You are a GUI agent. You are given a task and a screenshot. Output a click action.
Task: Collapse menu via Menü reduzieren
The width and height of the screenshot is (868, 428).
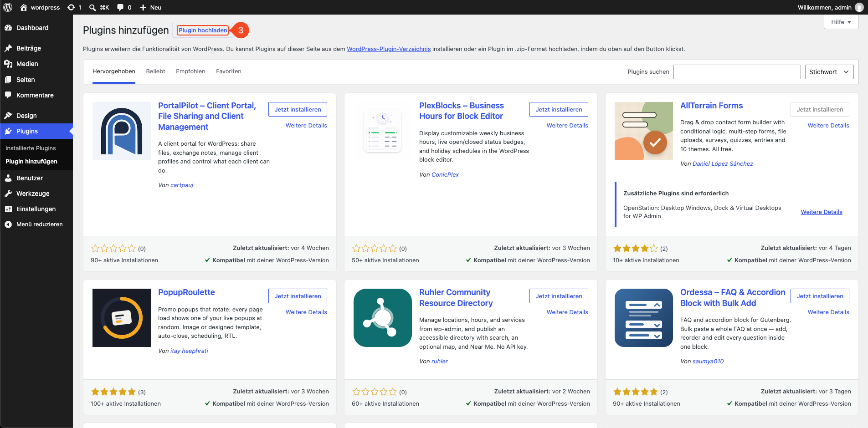(x=36, y=224)
